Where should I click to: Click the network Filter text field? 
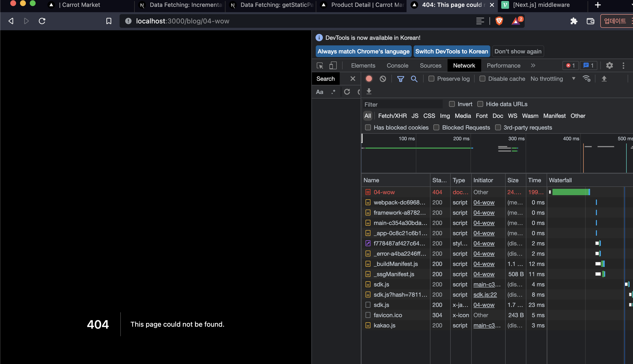402,104
